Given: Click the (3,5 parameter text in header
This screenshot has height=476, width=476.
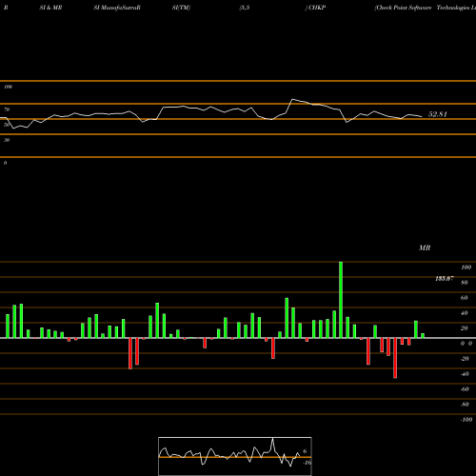Looking at the screenshot, I should point(245,8).
